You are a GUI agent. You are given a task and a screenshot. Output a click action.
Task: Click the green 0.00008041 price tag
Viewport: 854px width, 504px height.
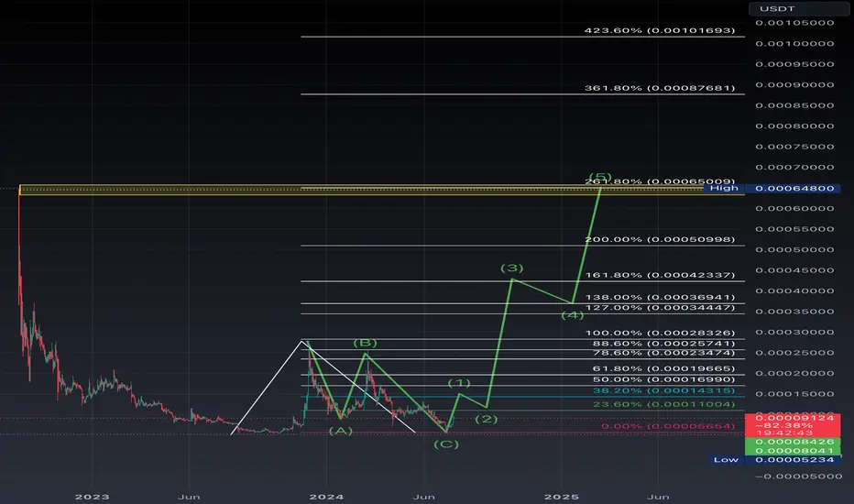click(794, 451)
